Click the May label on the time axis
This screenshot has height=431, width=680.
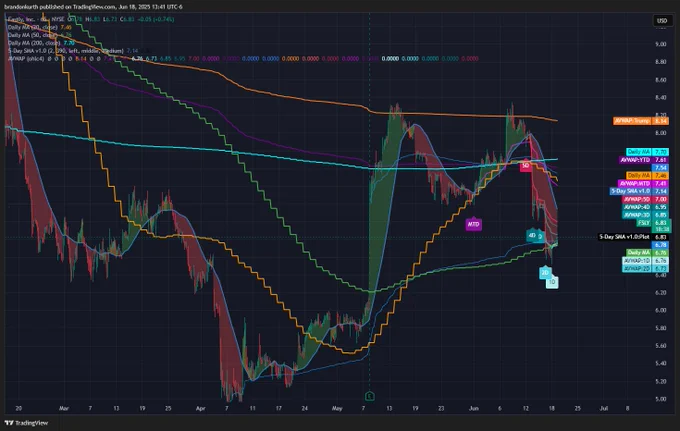coord(337,408)
